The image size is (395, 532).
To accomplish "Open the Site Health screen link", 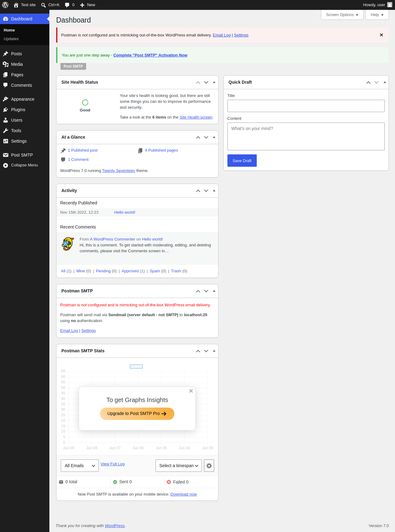I will pos(196,117).
